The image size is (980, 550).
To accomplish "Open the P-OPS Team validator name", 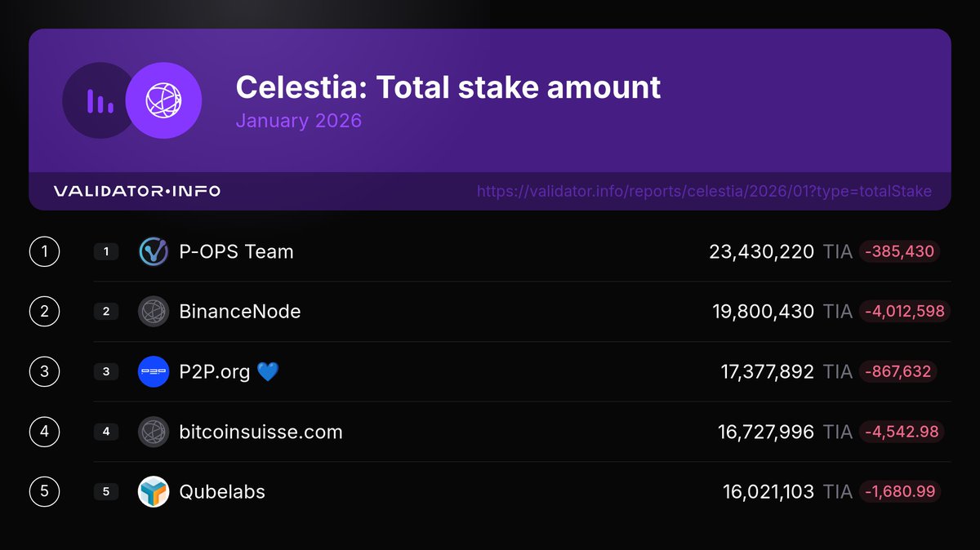I will point(236,252).
